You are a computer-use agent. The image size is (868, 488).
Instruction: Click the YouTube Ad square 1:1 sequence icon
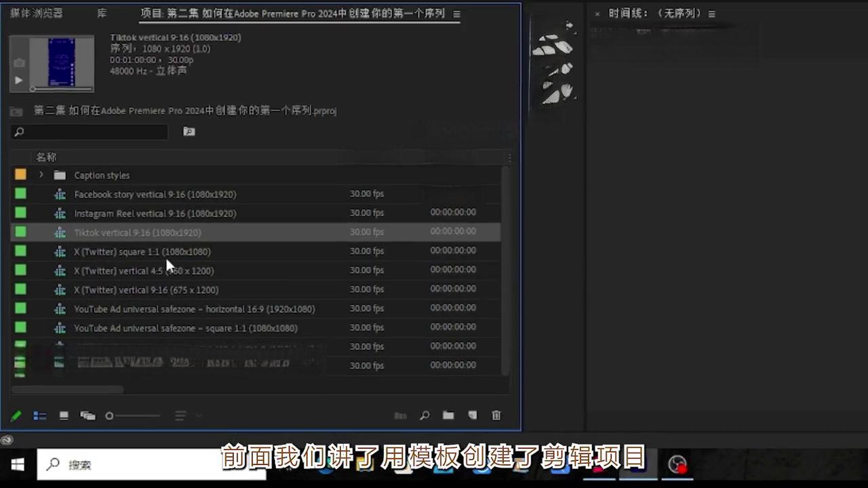coord(60,329)
